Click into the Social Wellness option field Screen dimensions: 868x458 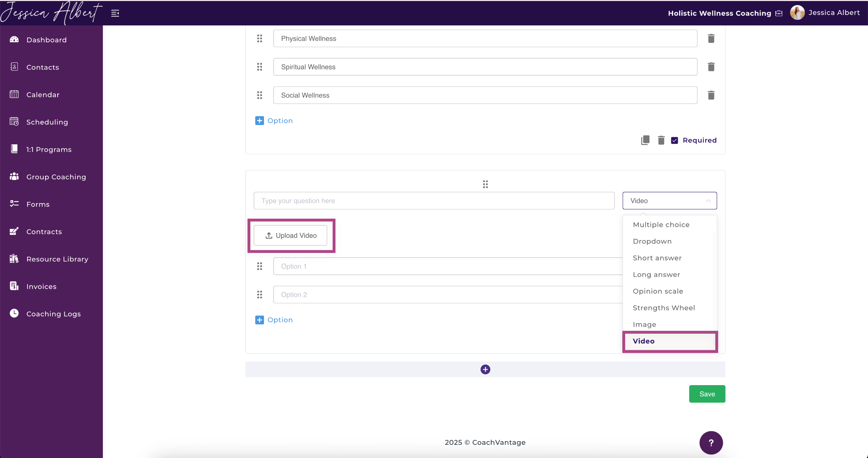point(485,95)
